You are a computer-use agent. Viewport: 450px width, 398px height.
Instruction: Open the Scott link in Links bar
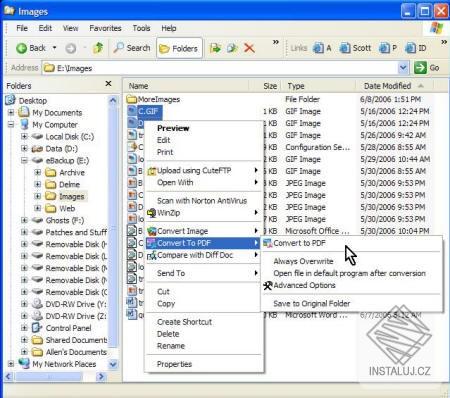point(355,48)
